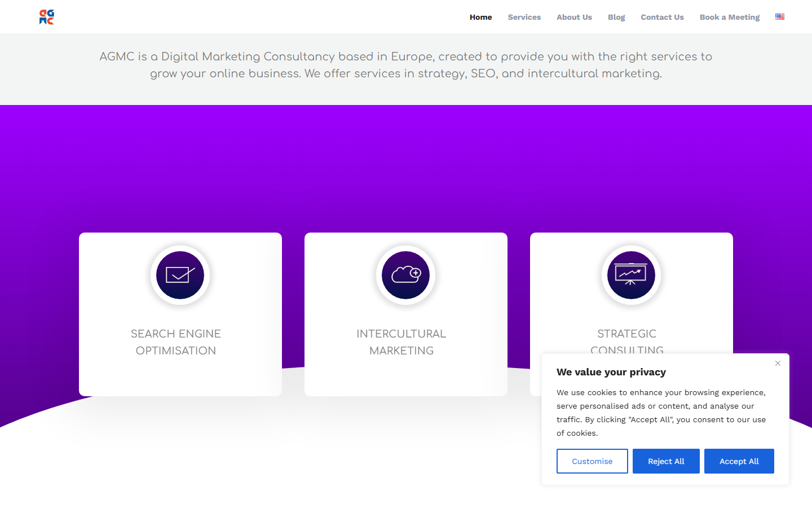Click the AGMC Digital Marketing Consultancy description
Viewport: 812px width, 508px height.
406,65
